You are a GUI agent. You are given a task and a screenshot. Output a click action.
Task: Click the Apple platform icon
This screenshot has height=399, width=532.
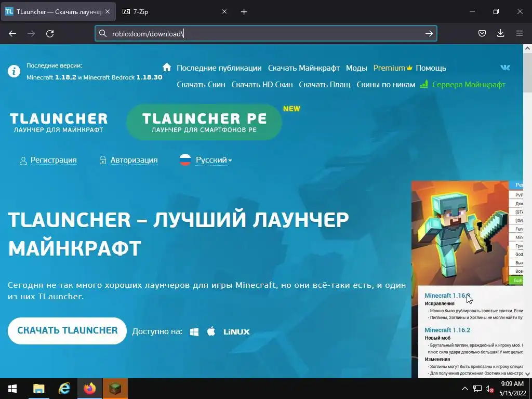211,331
